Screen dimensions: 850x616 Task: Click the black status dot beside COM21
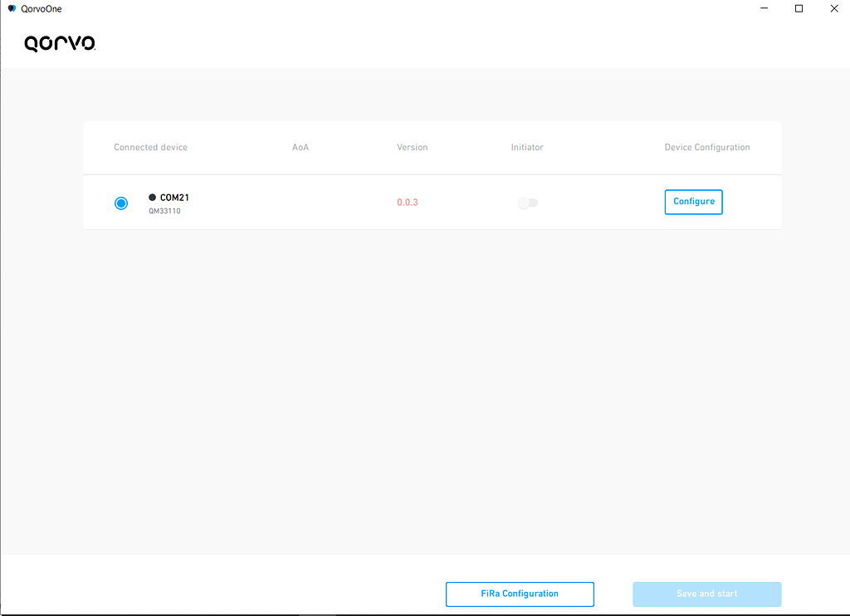pyautogui.click(x=152, y=198)
